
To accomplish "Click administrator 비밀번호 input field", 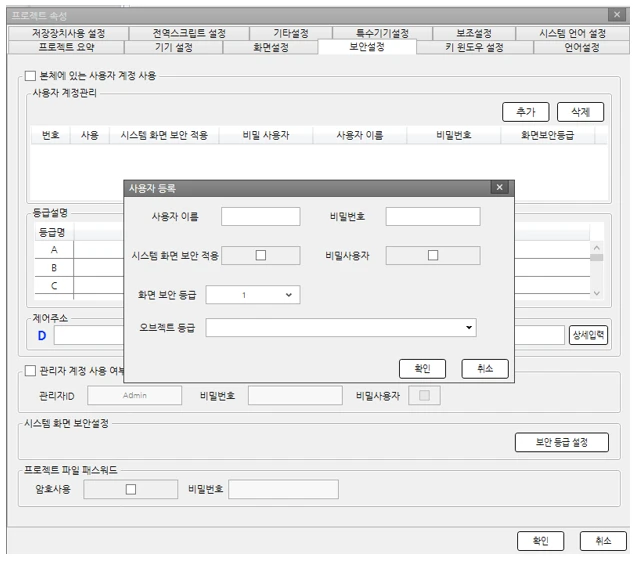I will point(295,395).
